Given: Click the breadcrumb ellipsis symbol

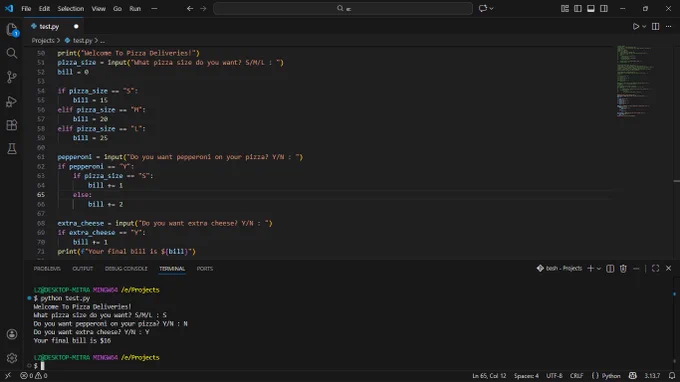Looking at the screenshot, I should 102,40.
